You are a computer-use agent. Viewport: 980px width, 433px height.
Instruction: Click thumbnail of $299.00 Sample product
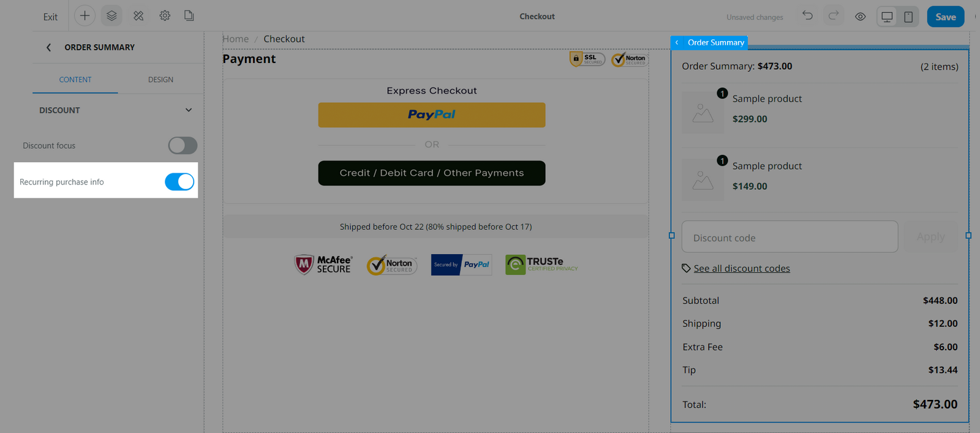(703, 113)
